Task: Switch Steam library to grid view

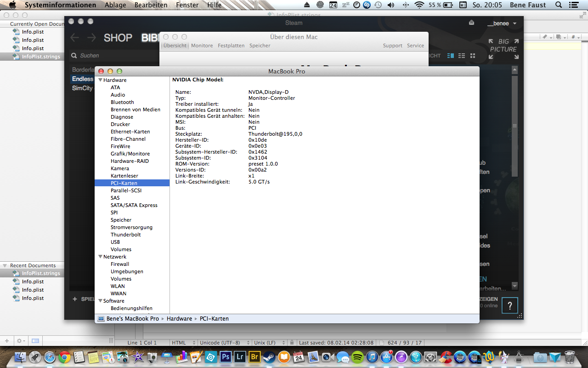Action: (x=473, y=56)
